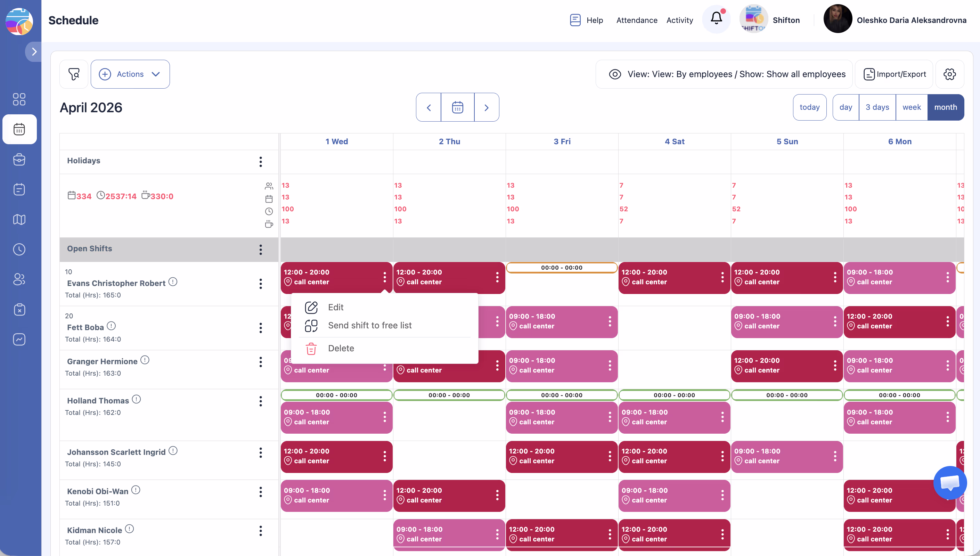
Task: Select the 3 days view
Action: coord(877,107)
